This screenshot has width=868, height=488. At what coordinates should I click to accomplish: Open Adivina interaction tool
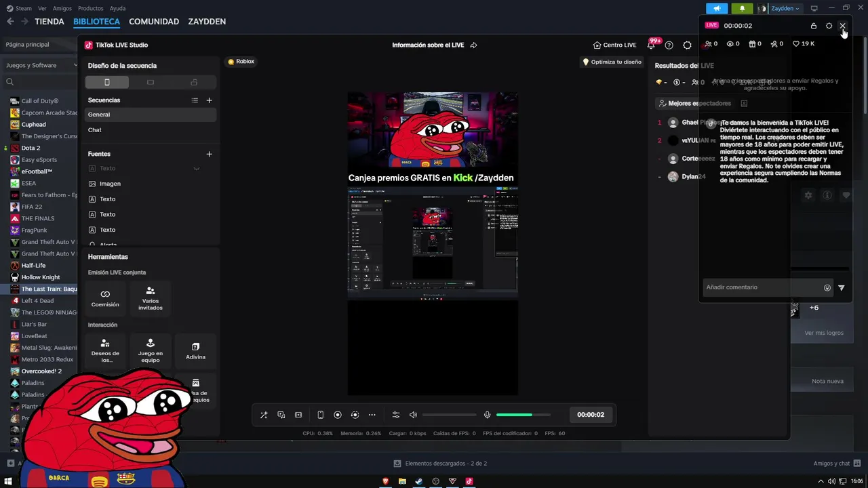click(x=195, y=350)
